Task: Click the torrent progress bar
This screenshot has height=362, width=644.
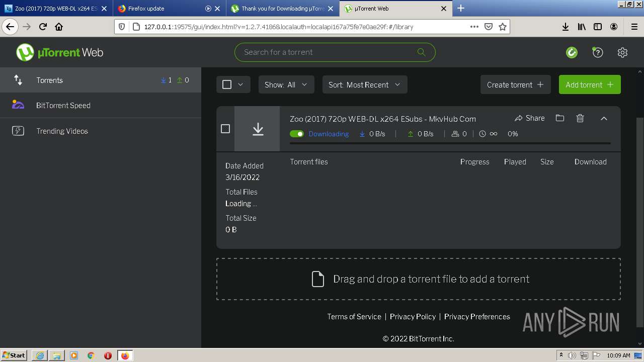Action: 450,143
